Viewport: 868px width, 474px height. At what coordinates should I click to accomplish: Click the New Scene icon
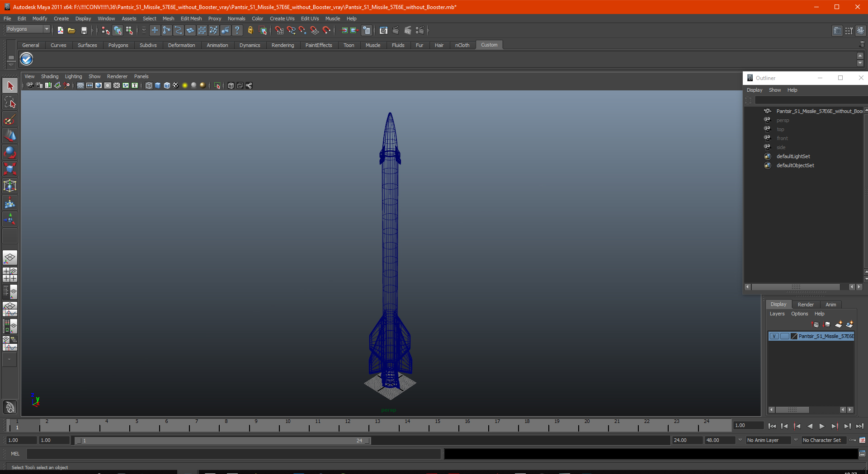pos(60,30)
